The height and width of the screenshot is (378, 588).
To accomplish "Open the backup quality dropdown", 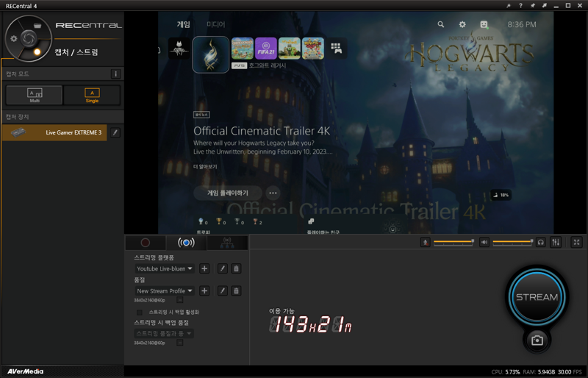I will (164, 333).
